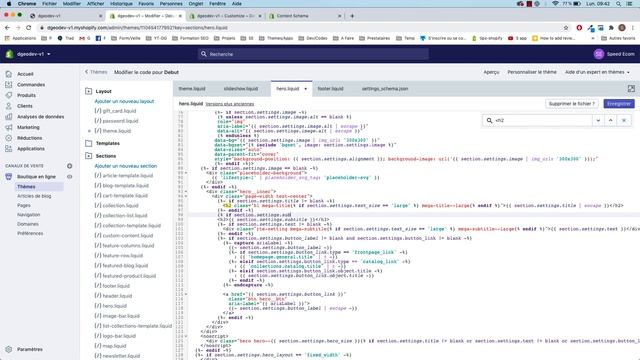
Task: Open Articles de blog submenu
Action: pos(34,196)
